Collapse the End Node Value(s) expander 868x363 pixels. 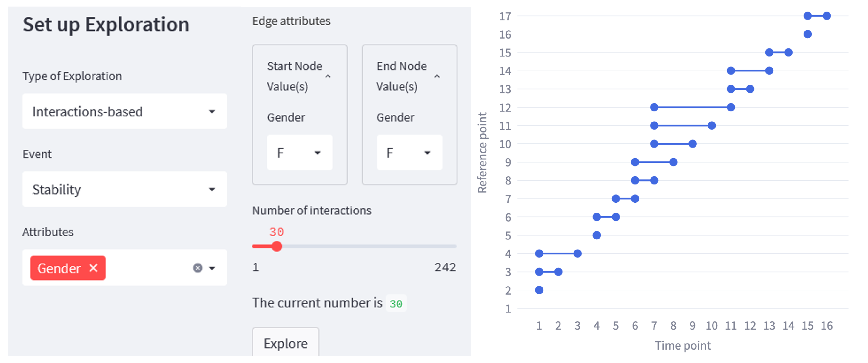pyautogui.click(x=437, y=77)
